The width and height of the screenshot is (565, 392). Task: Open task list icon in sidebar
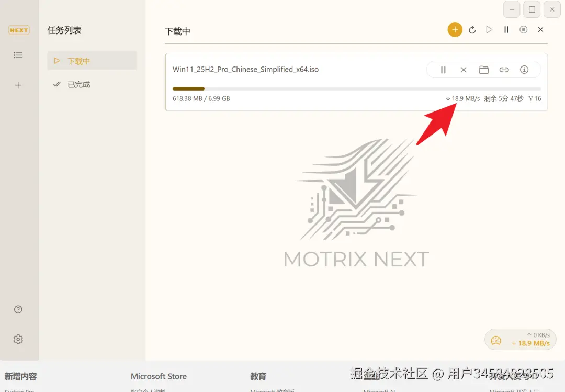pyautogui.click(x=18, y=55)
